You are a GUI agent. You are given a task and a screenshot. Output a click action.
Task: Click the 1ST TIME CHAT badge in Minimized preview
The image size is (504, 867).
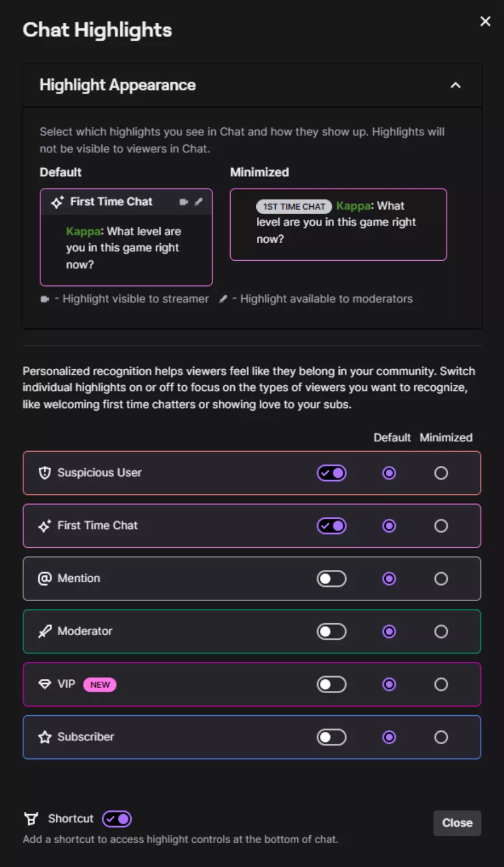tap(294, 206)
